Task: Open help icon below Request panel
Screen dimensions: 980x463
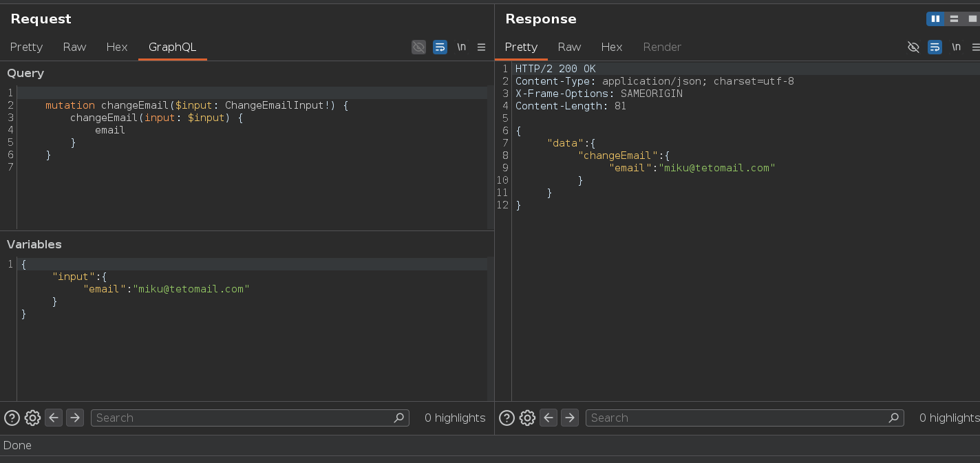Action: pos(12,418)
